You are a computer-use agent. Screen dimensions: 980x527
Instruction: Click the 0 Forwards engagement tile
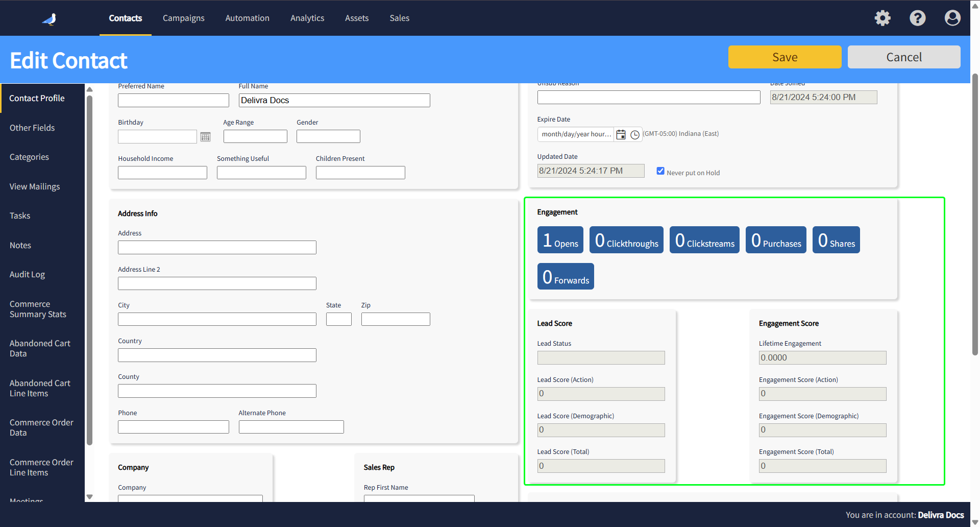(566, 276)
